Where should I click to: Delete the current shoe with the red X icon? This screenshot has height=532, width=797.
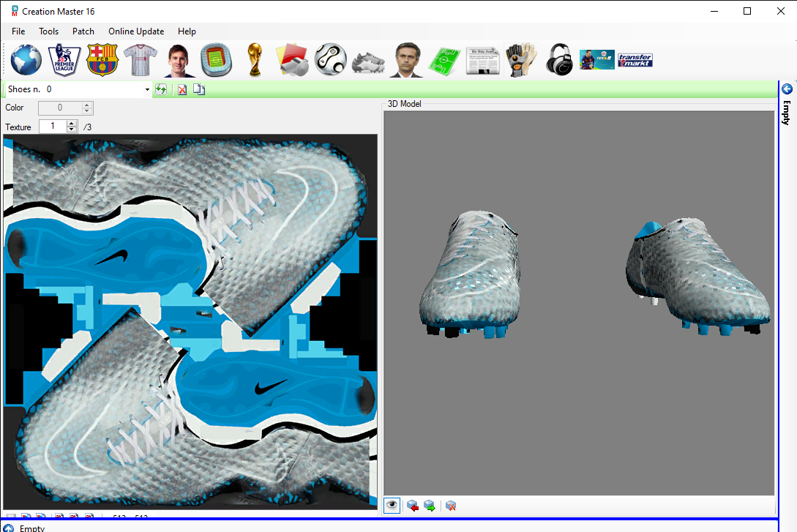[x=182, y=90]
